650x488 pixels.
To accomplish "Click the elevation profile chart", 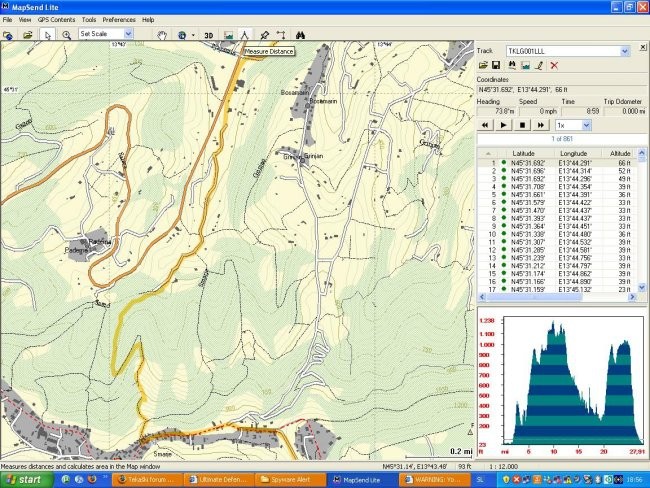I will tap(562, 381).
